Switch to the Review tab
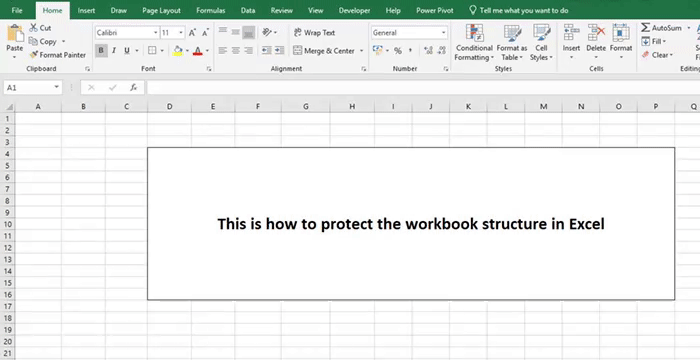 pyautogui.click(x=282, y=11)
